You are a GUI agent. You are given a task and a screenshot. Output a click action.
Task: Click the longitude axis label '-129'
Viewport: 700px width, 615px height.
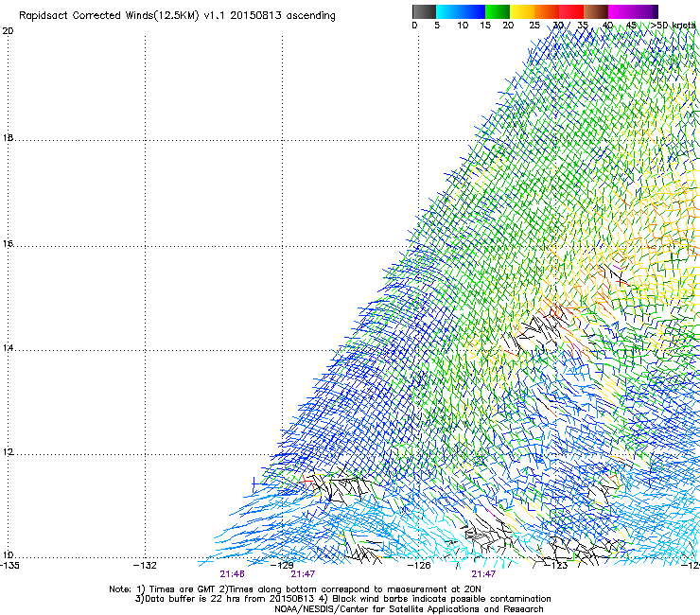pyautogui.click(x=282, y=566)
